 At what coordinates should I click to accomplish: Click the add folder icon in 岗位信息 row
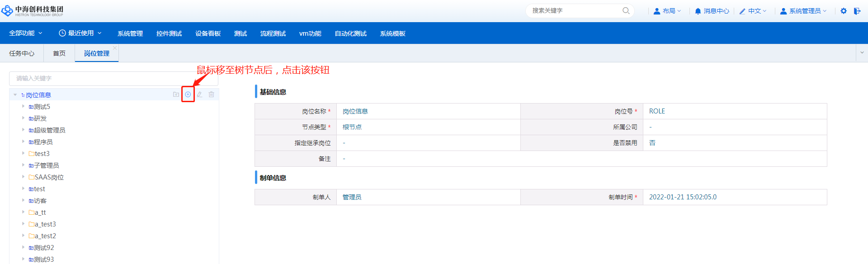[176, 94]
